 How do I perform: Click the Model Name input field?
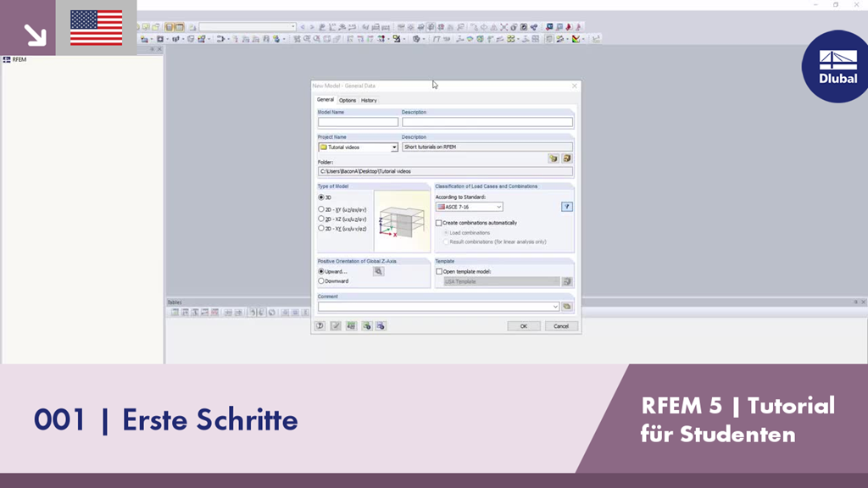pyautogui.click(x=359, y=122)
